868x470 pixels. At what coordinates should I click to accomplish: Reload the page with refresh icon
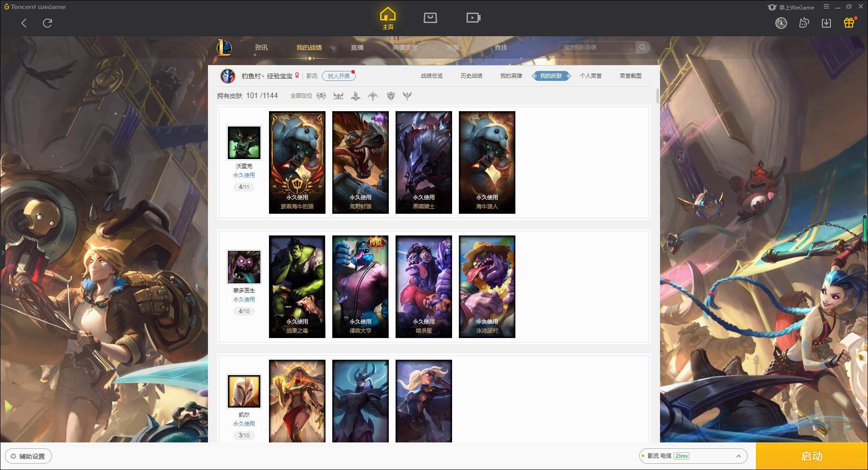click(47, 23)
